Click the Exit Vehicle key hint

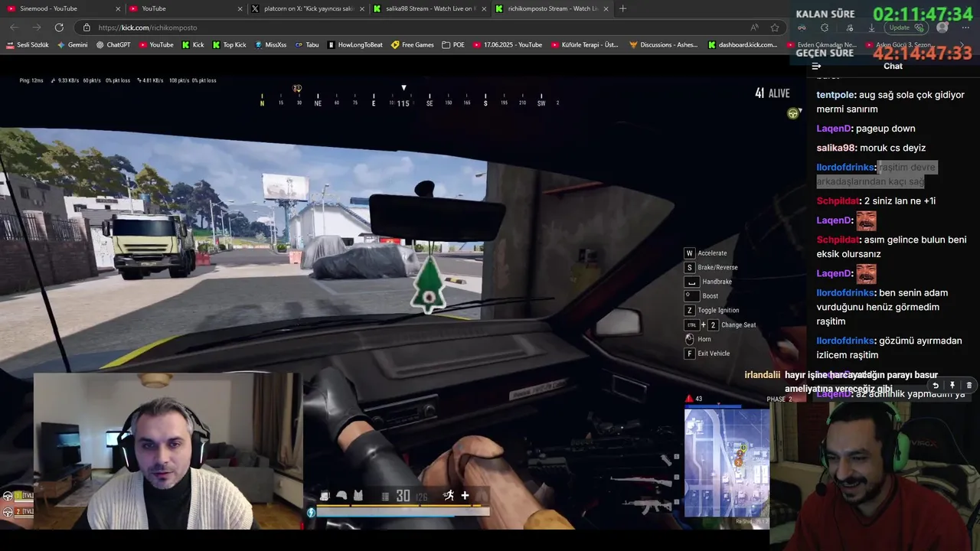pyautogui.click(x=707, y=354)
